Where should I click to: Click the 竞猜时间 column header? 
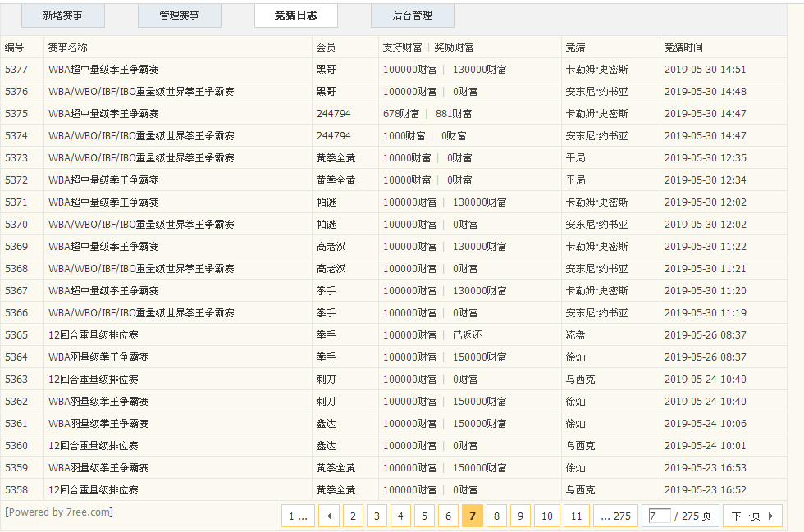[683, 48]
